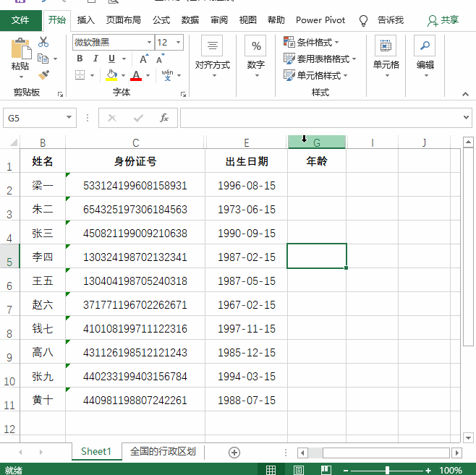476x475 pixels.
Task: Open font size dropdown 12
Action: (x=178, y=42)
